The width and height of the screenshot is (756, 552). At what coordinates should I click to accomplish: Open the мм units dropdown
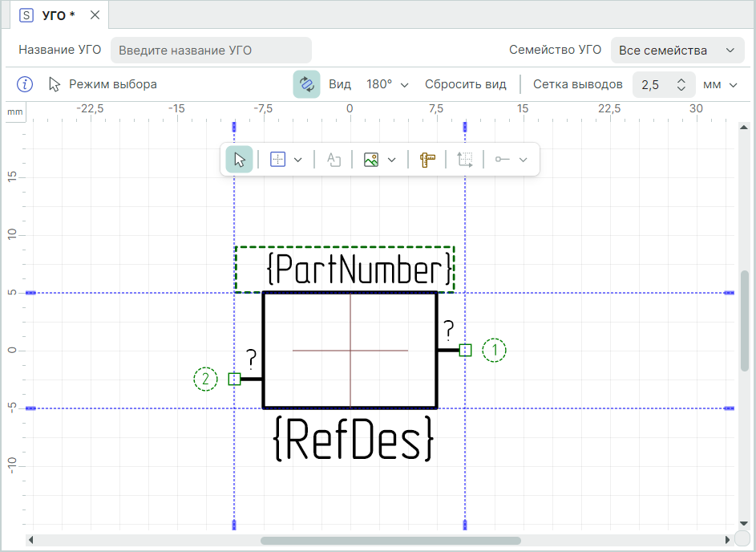pyautogui.click(x=720, y=84)
